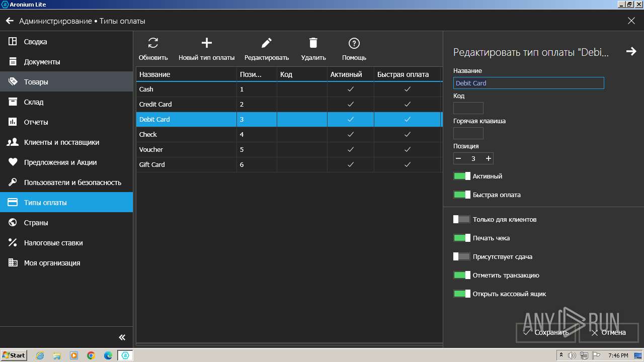Enable Присутствует сдача switch
Image resolution: width=644 pixels, height=362 pixels.
pos(462,257)
